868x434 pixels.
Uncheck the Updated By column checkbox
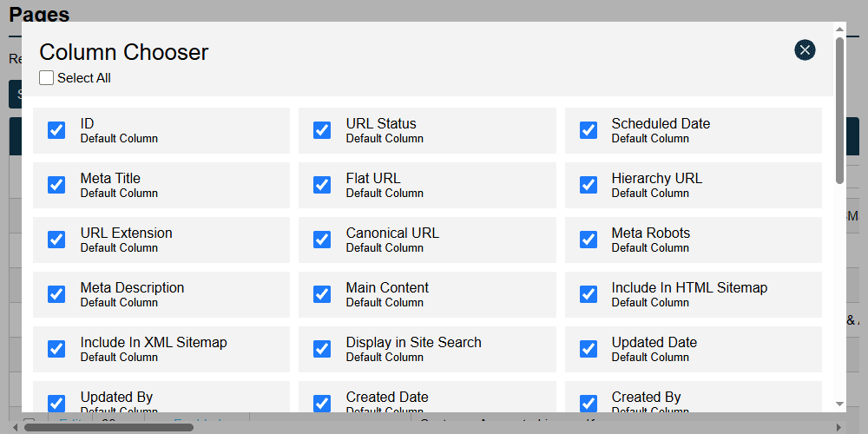56,403
